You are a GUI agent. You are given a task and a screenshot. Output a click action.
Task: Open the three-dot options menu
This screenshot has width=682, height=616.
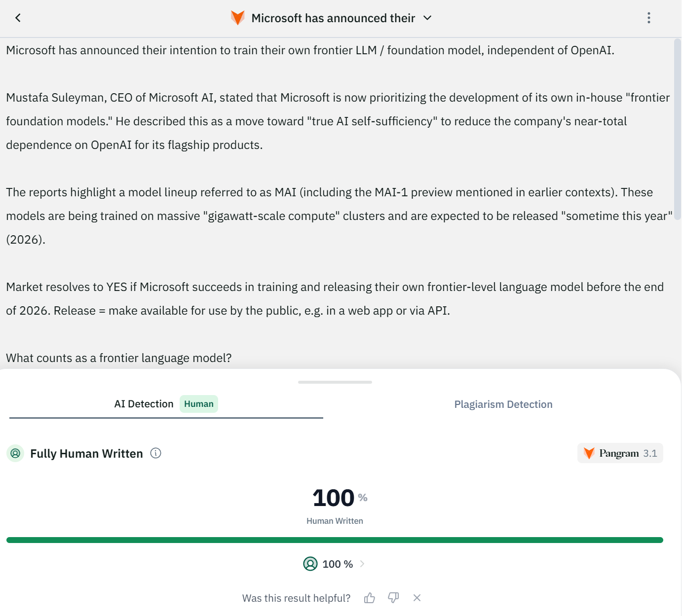point(648,18)
